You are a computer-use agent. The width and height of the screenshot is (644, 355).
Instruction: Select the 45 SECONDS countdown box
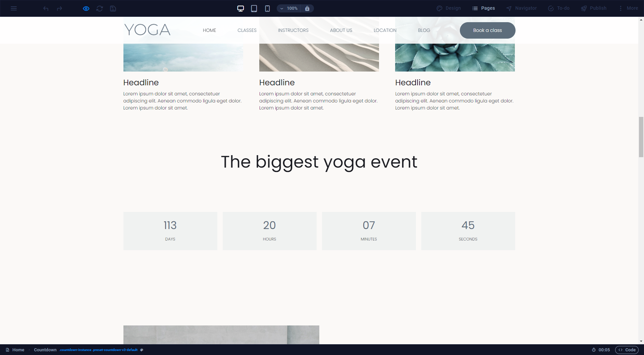(x=468, y=231)
